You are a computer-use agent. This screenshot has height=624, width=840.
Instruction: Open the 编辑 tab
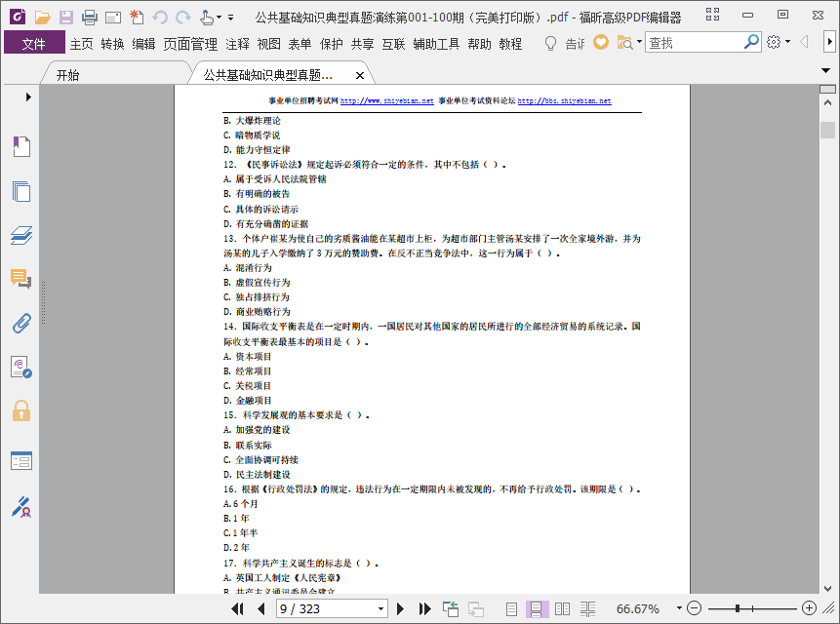coord(143,44)
